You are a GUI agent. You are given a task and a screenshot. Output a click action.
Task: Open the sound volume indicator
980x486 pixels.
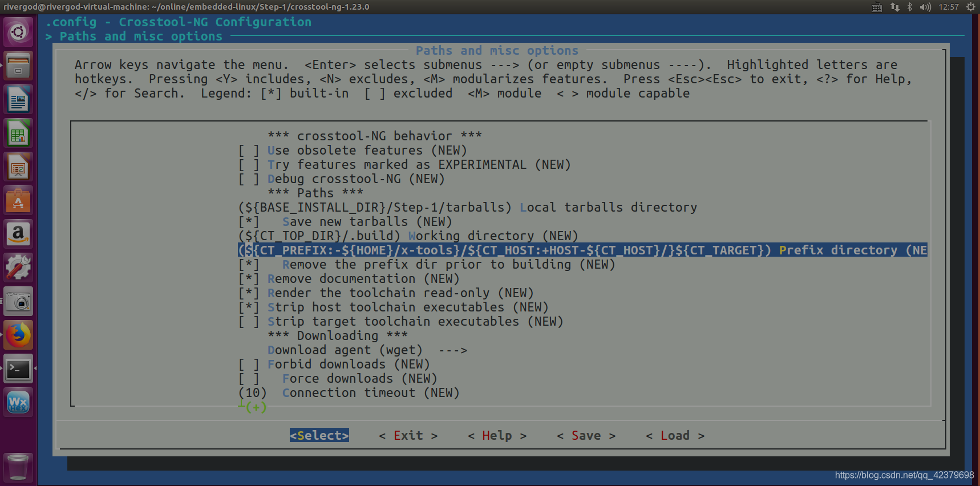point(925,7)
